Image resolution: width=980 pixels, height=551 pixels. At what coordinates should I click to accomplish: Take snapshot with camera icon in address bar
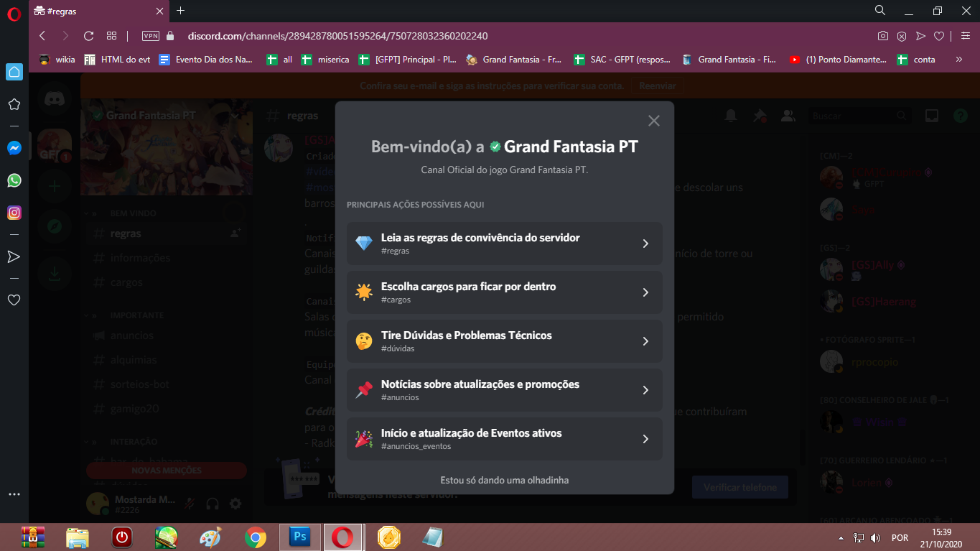coord(883,36)
